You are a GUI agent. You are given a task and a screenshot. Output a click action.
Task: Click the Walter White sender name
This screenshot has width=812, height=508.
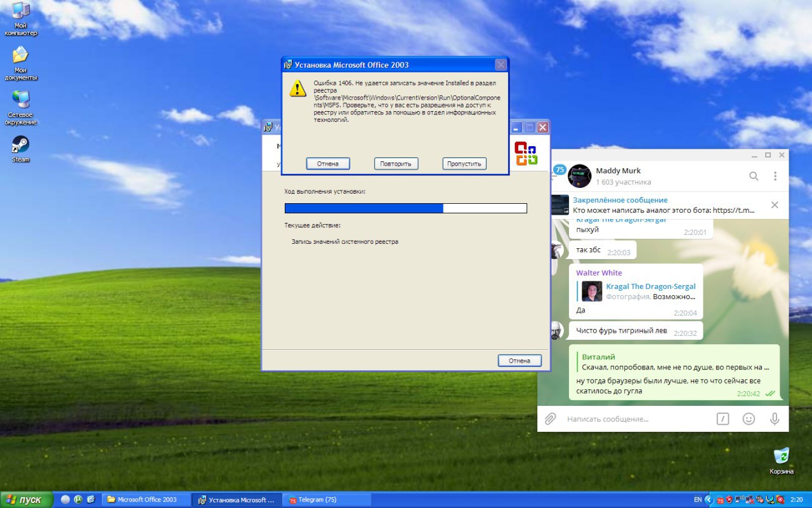pos(599,273)
